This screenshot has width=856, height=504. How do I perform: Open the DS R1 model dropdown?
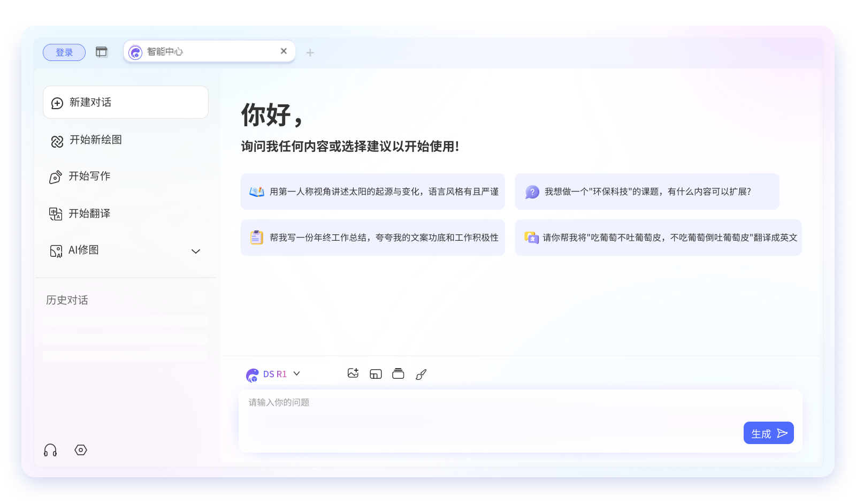click(x=275, y=373)
